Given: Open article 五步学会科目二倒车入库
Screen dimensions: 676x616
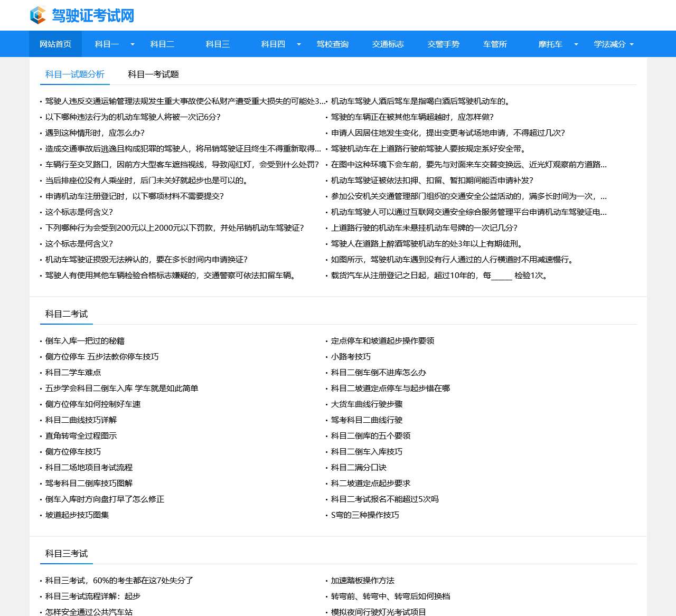Looking at the screenshot, I should [122, 388].
